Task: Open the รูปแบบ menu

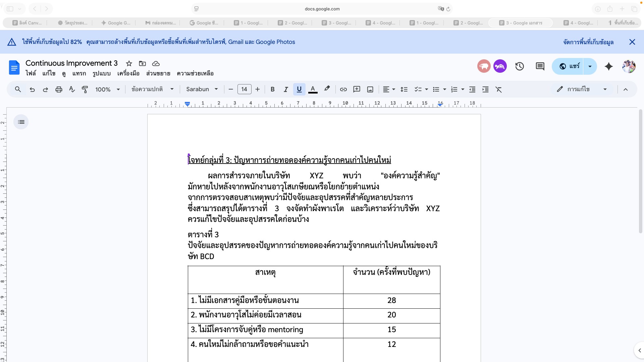Action: tap(102, 73)
